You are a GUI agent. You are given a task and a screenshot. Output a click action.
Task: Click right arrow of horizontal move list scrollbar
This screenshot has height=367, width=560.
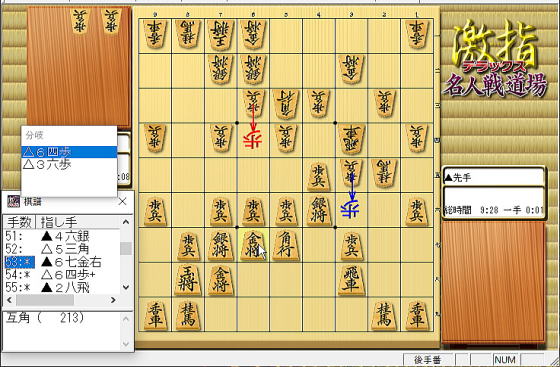click(113, 300)
